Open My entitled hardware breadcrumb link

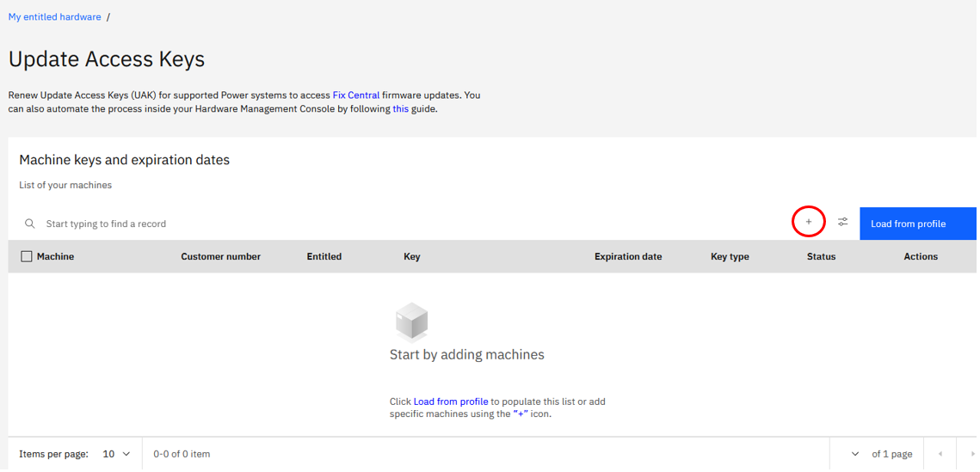54,17
